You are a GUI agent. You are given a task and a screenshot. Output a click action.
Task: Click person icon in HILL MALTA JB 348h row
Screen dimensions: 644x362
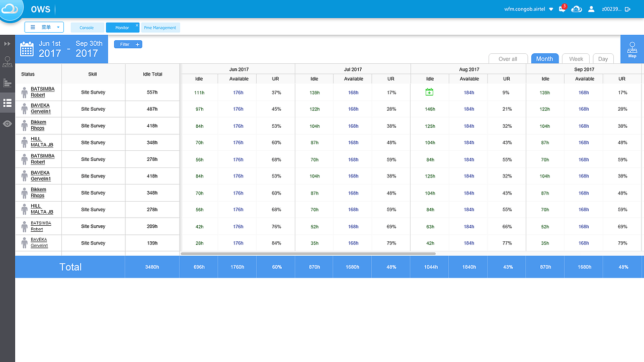(24, 142)
